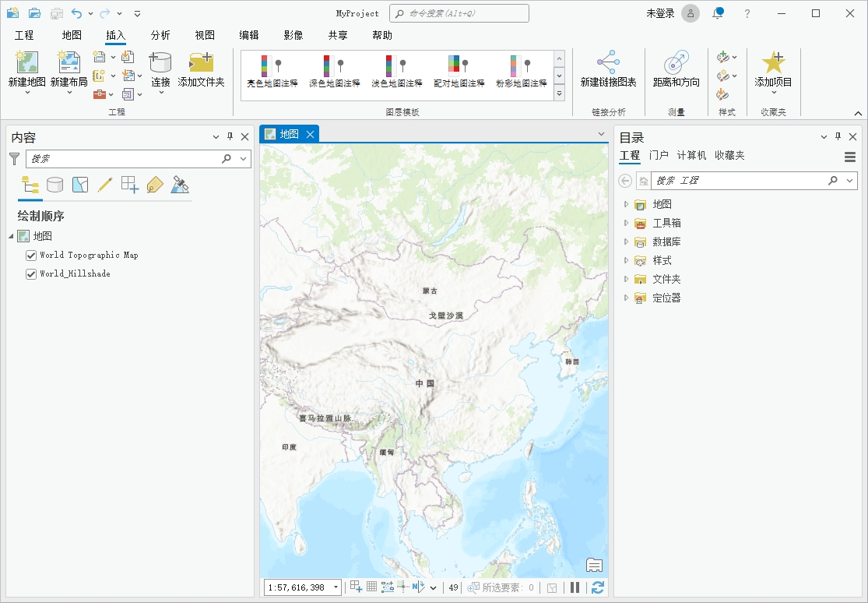Switch Catalog to 计算机 tab
The image size is (868, 603).
pyautogui.click(x=691, y=156)
